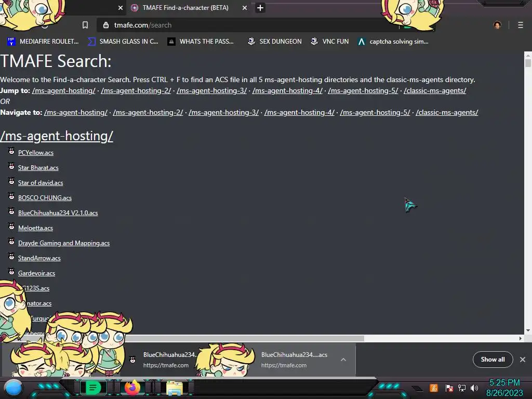Navigate to /ms-agent-hosting-4/ directory link

299,112
